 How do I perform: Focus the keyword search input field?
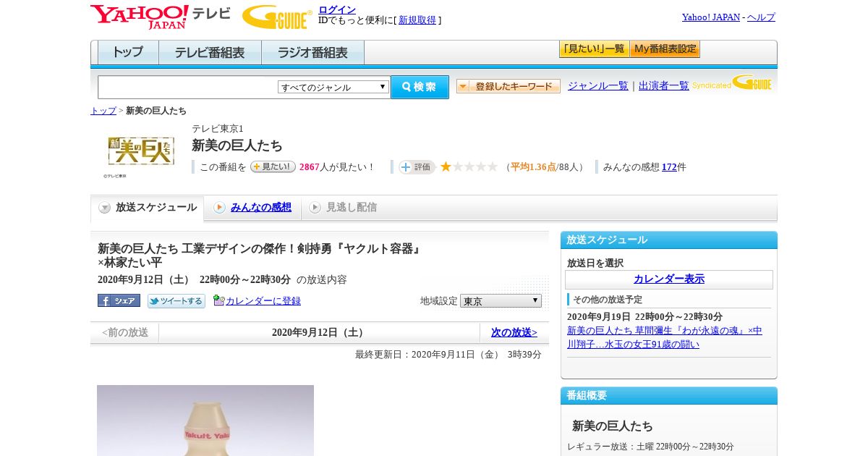click(187, 87)
